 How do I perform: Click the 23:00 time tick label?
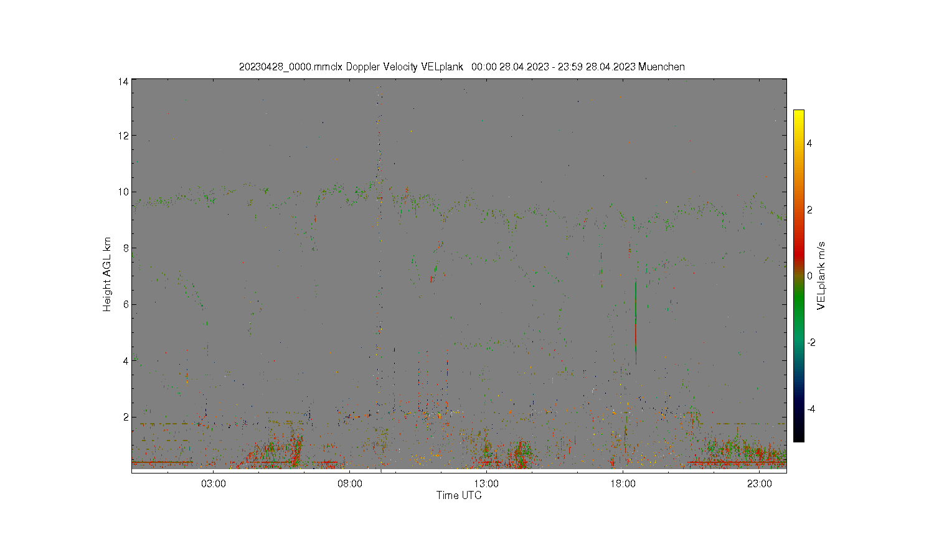tap(760, 484)
